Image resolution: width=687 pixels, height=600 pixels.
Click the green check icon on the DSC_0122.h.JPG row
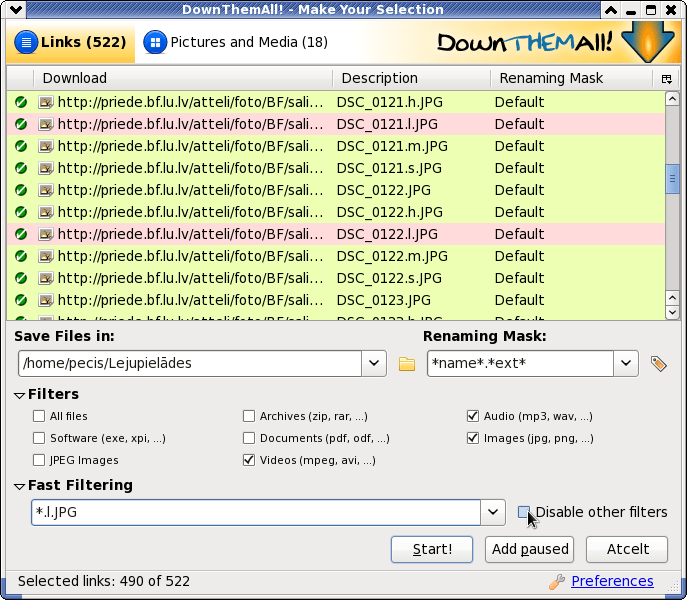(21, 212)
